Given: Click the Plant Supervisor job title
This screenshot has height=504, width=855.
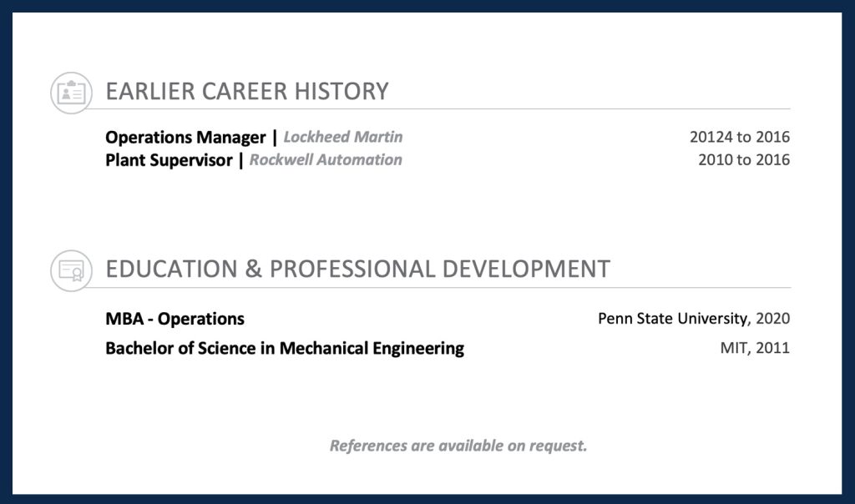Looking at the screenshot, I should 169,160.
